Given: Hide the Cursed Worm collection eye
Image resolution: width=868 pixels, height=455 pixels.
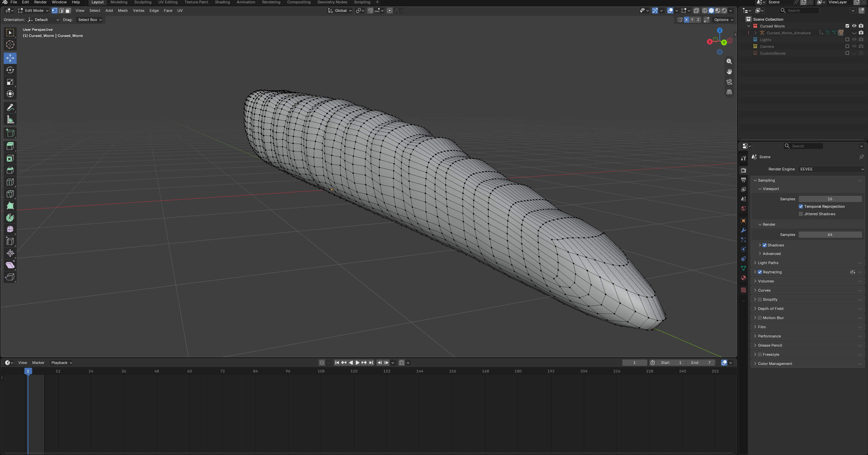Looking at the screenshot, I should 854,26.
